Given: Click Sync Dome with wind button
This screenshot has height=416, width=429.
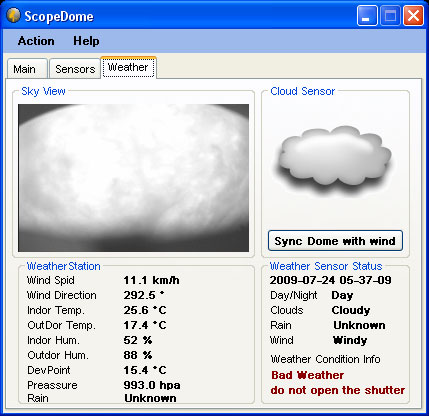Looking at the screenshot, I should coord(335,241).
